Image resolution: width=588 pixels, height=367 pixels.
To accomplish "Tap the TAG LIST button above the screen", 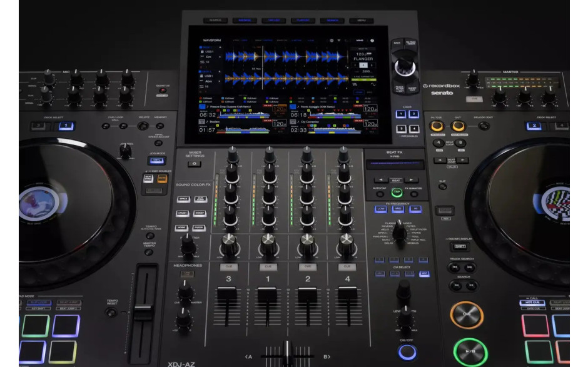I will click(x=274, y=20).
